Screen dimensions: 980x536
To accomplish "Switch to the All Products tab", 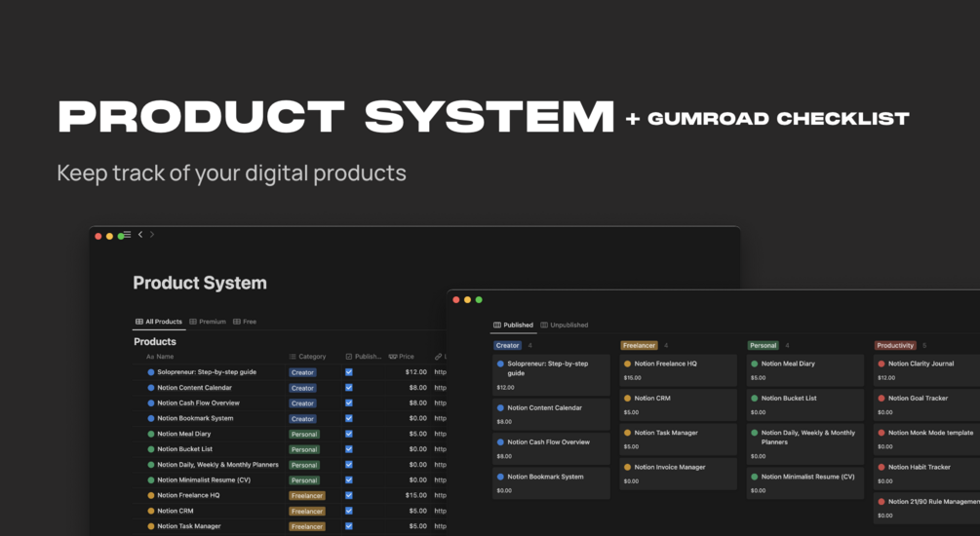I will tap(159, 322).
